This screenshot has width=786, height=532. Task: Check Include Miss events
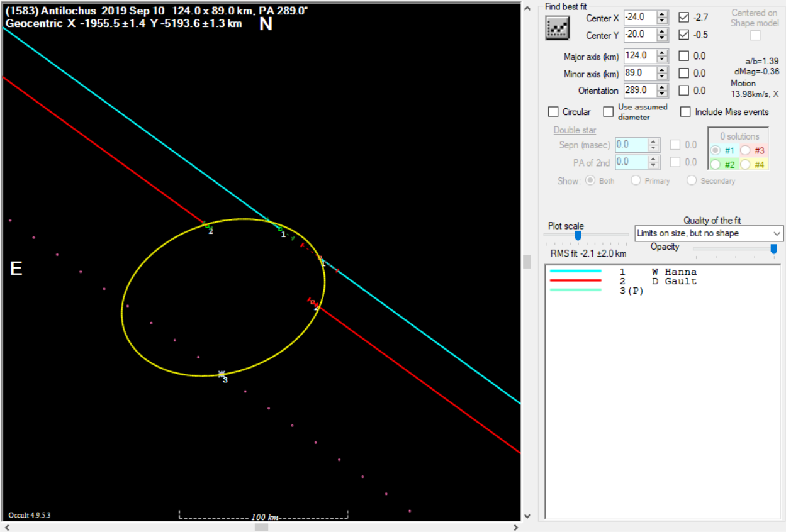point(685,112)
